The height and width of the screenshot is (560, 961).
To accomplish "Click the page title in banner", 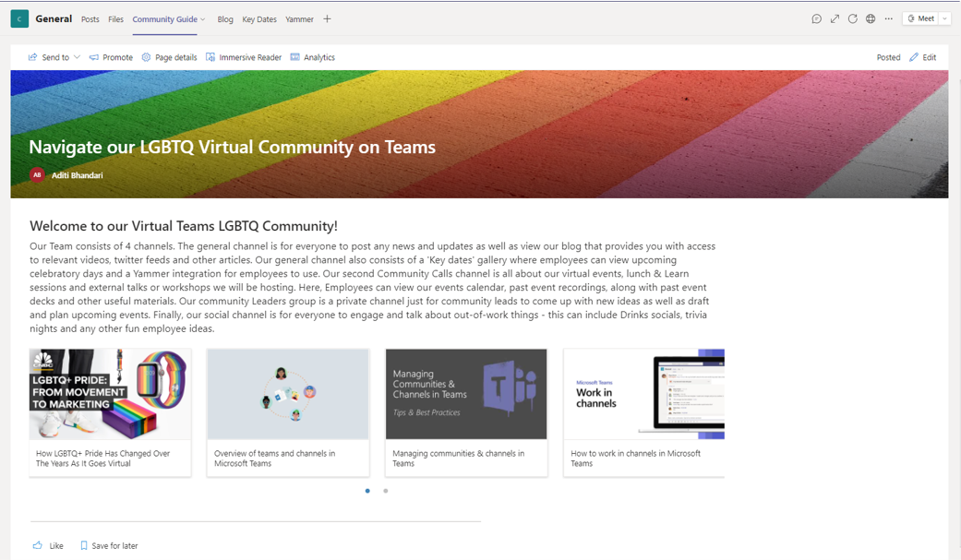I will click(x=233, y=147).
